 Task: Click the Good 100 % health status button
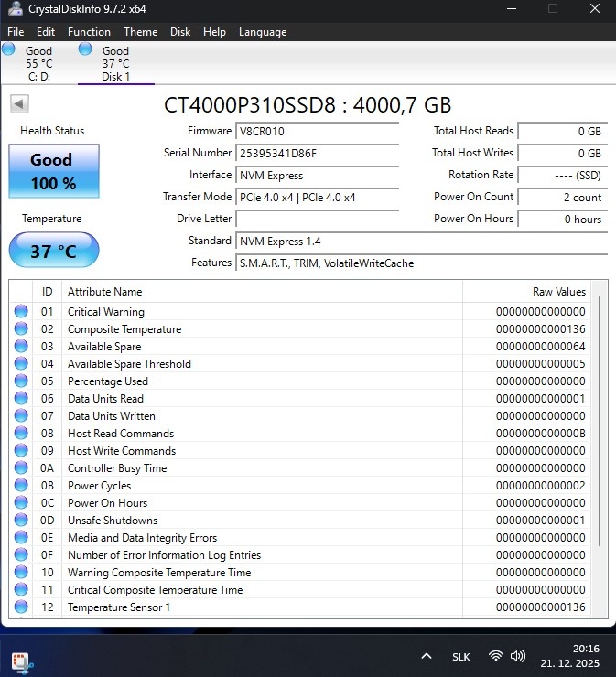click(x=54, y=171)
